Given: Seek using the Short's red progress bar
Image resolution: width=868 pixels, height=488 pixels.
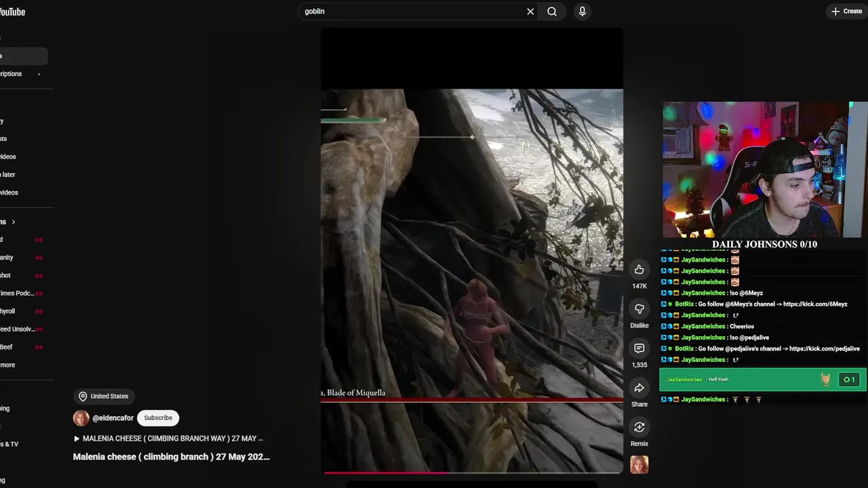Looking at the screenshot, I should tap(472, 472).
